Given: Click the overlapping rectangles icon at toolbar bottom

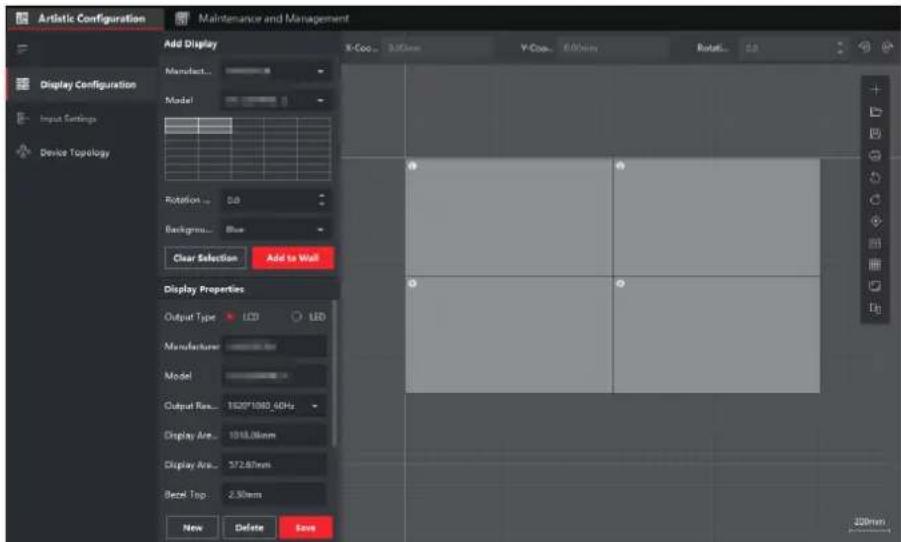Looking at the screenshot, I should click(x=875, y=309).
